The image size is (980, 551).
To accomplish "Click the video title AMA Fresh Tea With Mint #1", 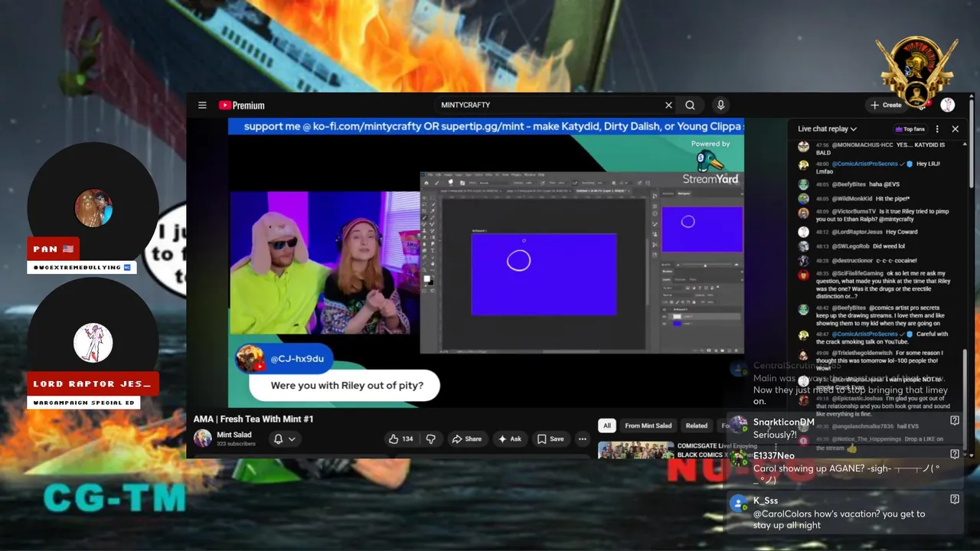I will [x=253, y=419].
